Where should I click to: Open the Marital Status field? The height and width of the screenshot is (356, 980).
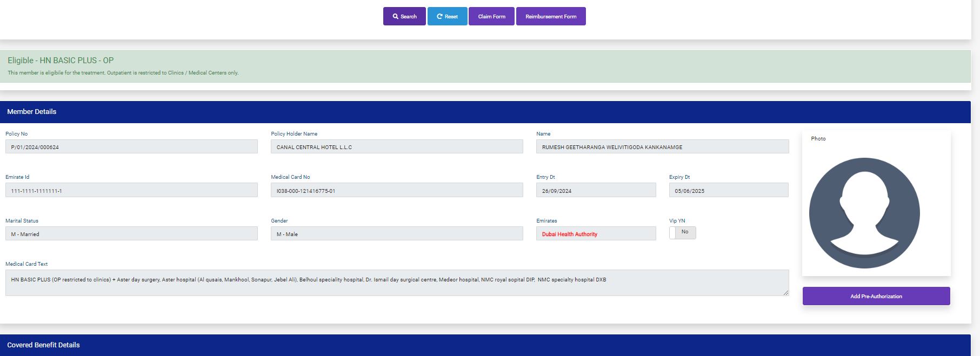[x=131, y=234]
